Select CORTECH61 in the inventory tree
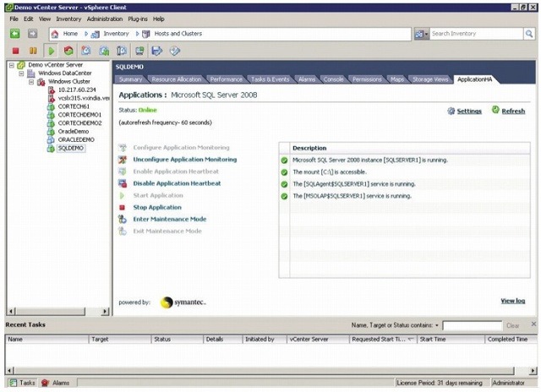The width and height of the screenshot is (541, 392). click(x=74, y=106)
